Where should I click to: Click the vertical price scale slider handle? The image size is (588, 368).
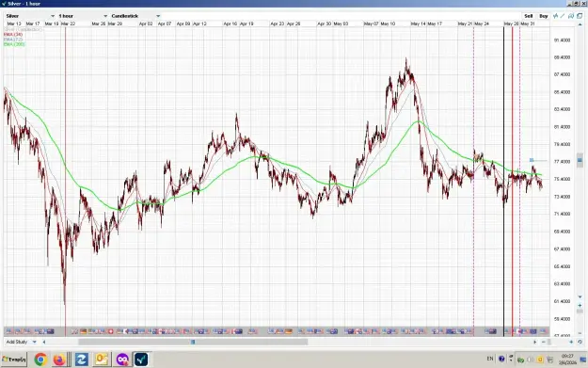580,160
